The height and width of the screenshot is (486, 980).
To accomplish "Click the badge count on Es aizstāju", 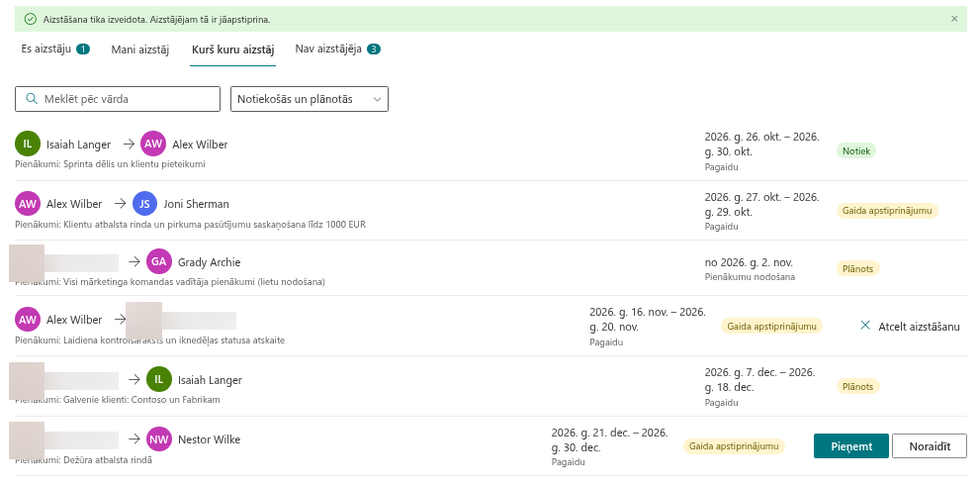I will (83, 49).
